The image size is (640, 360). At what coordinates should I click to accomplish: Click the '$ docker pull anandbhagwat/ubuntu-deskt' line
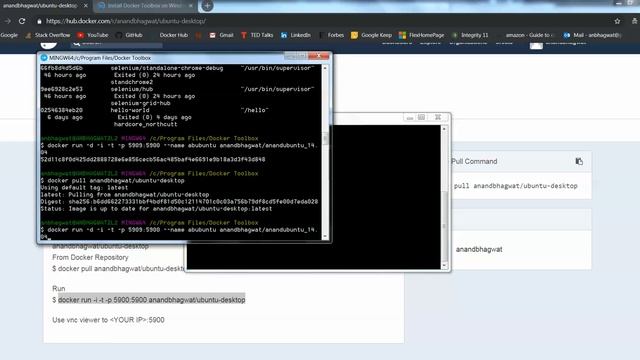118,269
